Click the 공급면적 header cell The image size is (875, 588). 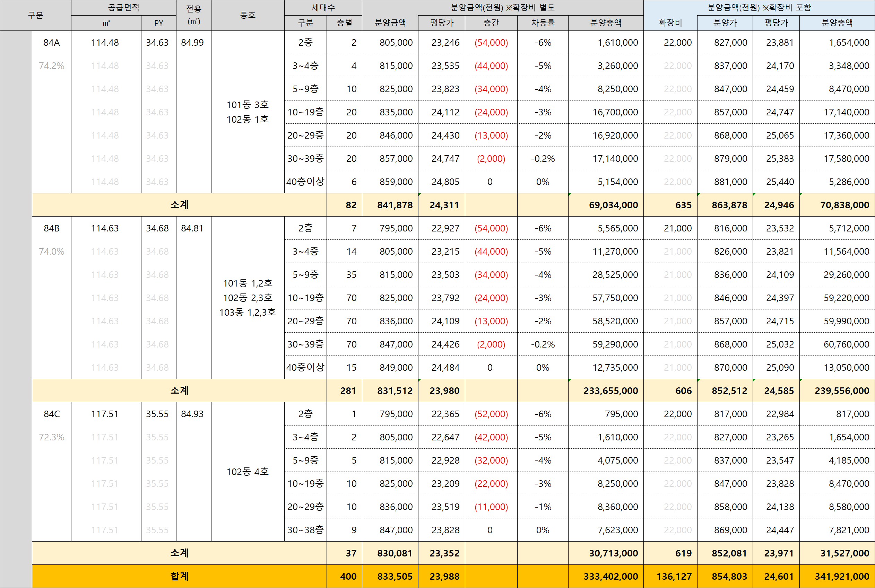pyautogui.click(x=123, y=8)
